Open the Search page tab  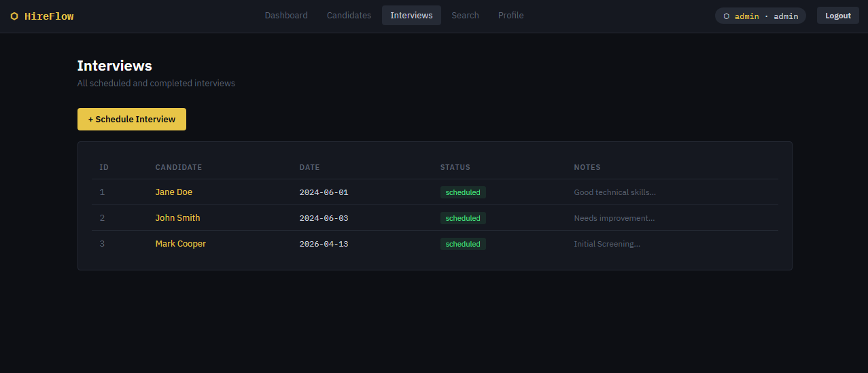(x=465, y=16)
